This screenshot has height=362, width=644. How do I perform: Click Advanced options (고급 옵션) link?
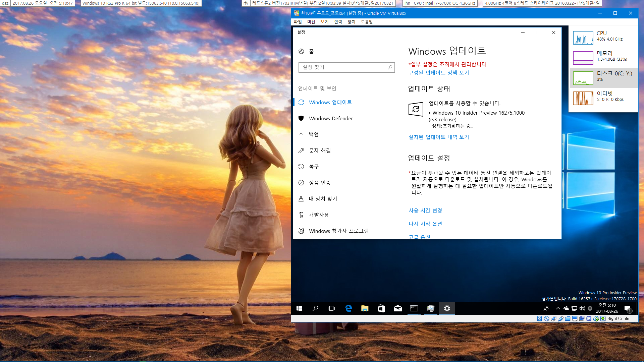tap(419, 237)
